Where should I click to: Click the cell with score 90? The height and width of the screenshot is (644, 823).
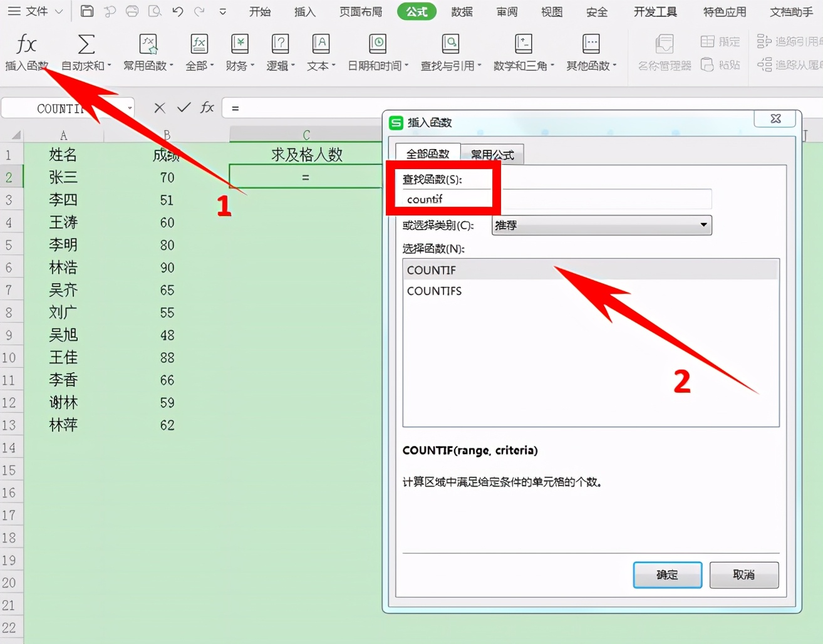point(167,267)
